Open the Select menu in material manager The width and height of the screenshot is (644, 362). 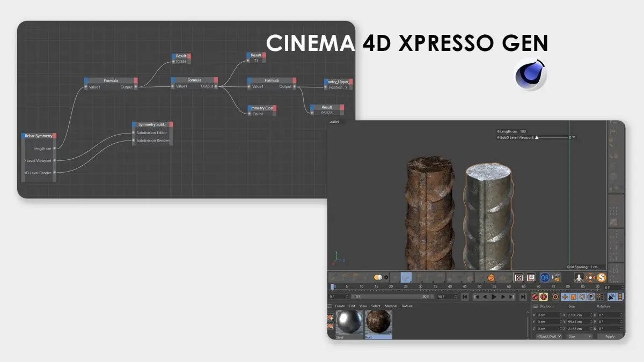pos(376,306)
